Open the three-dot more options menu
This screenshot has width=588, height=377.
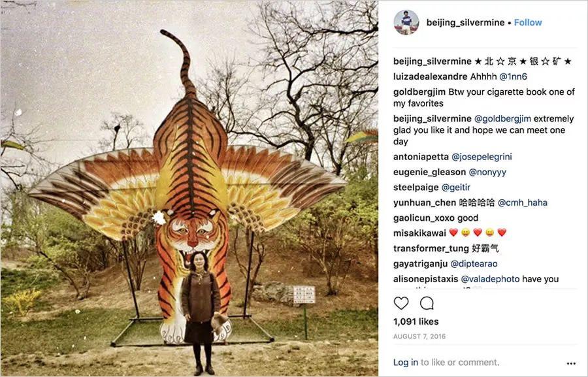[571, 363]
